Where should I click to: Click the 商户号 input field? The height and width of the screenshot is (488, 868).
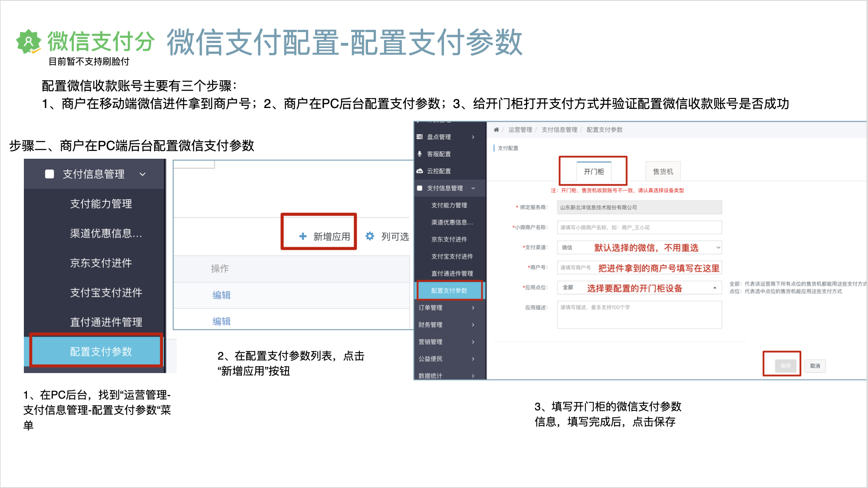(x=639, y=268)
